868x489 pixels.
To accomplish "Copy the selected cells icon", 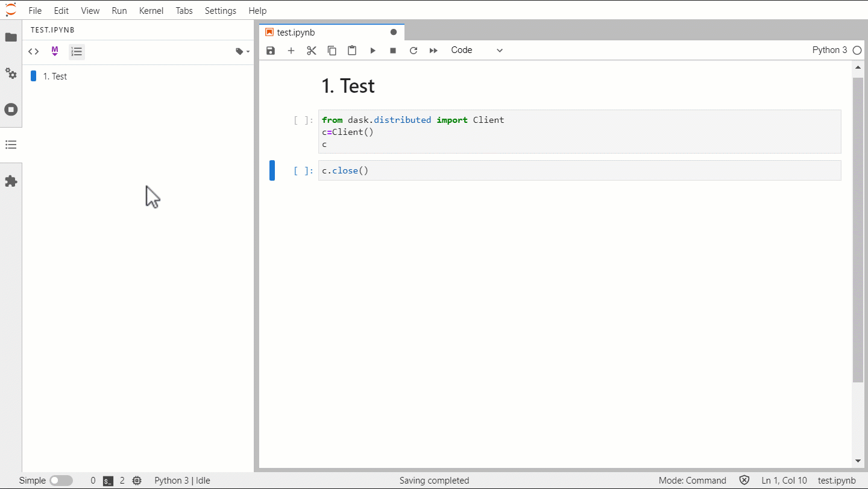I will point(332,51).
